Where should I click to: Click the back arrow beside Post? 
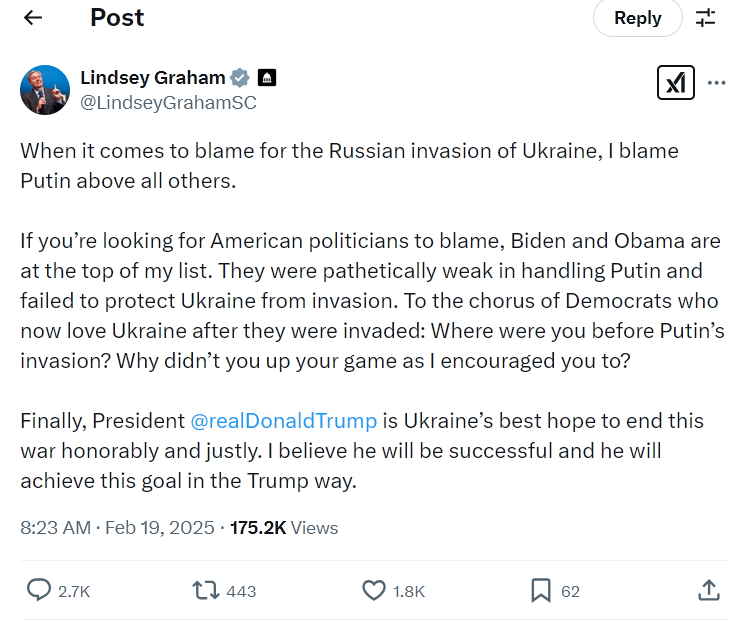[33, 18]
